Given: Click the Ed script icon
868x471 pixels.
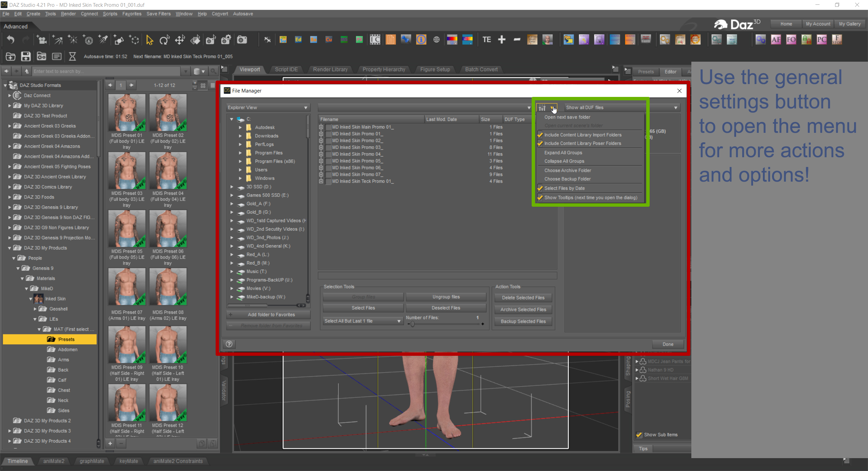Looking at the screenshot, I should click(298, 40).
